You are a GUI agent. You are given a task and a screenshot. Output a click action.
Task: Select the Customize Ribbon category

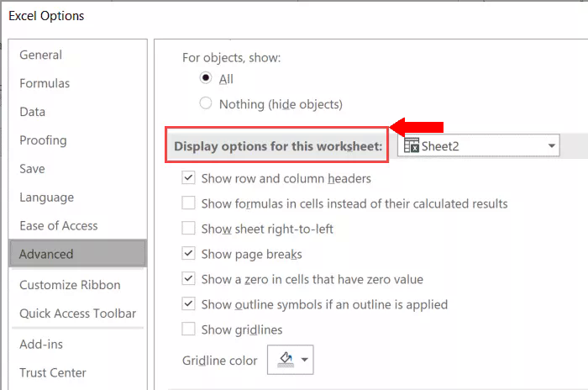(70, 285)
